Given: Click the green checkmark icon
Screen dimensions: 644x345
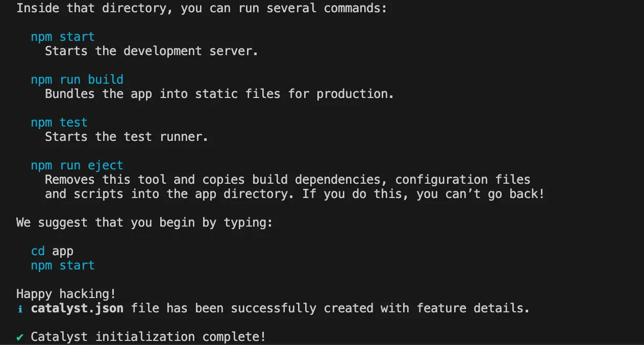Looking at the screenshot, I should [20, 337].
